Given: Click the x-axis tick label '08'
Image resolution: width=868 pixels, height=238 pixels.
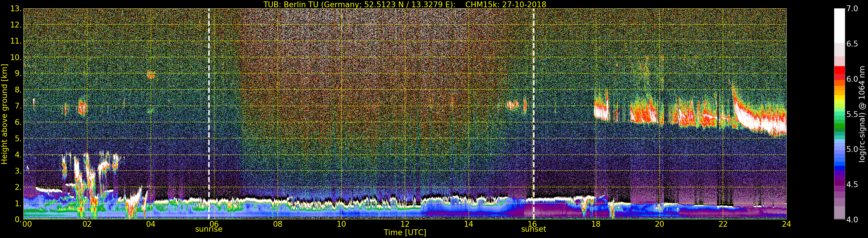Looking at the screenshot, I should [278, 224].
